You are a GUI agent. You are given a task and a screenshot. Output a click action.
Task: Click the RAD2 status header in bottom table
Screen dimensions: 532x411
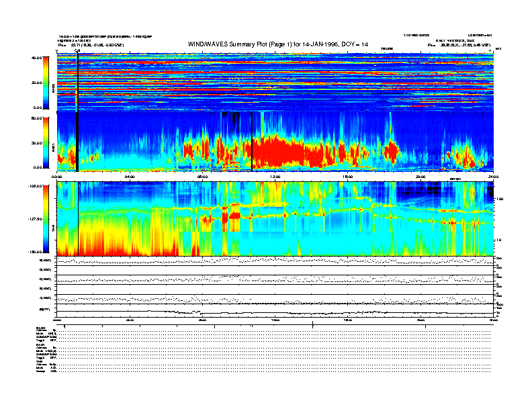tap(41, 327)
